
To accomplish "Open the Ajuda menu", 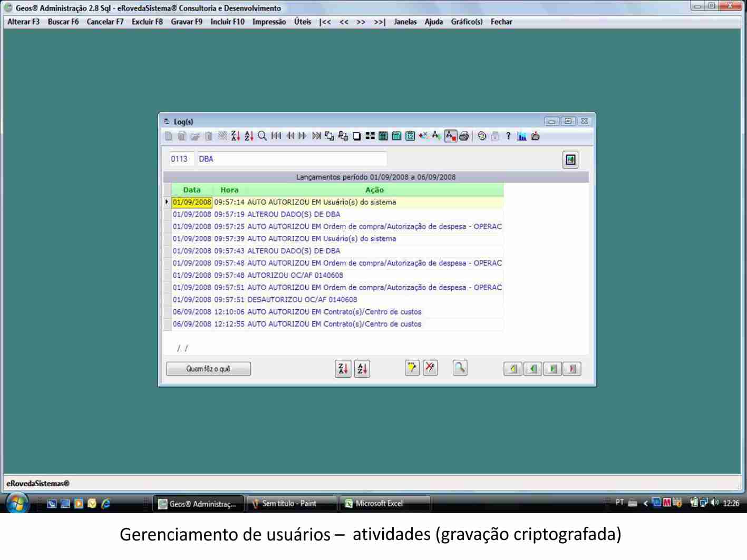I will (434, 22).
